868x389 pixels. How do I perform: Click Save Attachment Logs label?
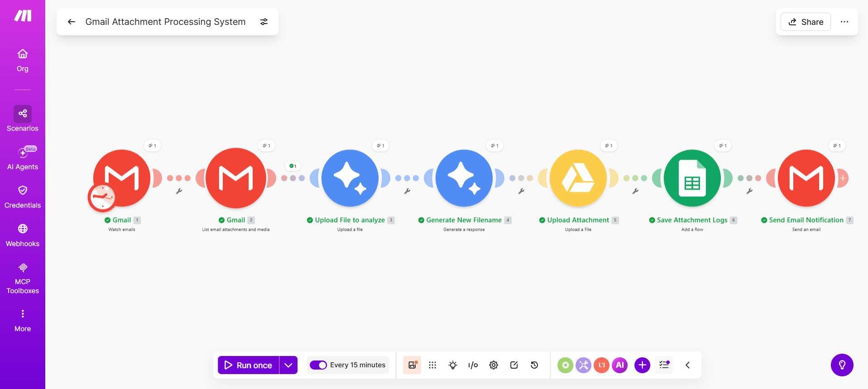pos(692,220)
